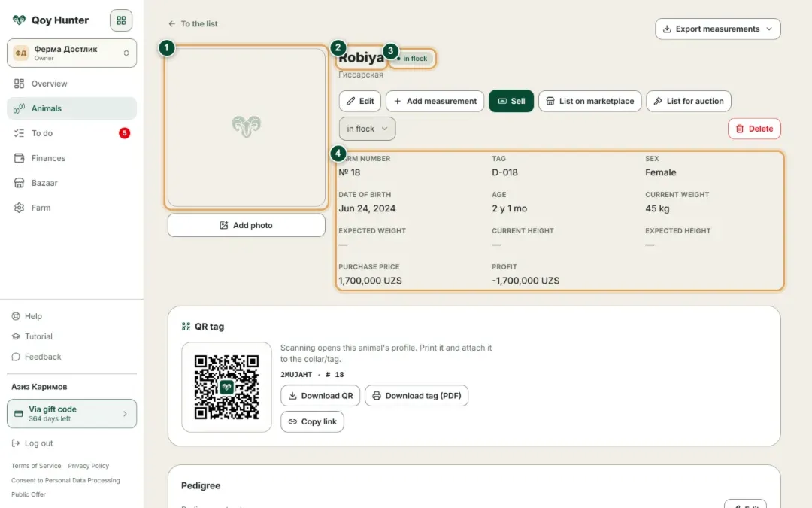
Task: Click the empty animal photo placeholder
Action: point(247,127)
